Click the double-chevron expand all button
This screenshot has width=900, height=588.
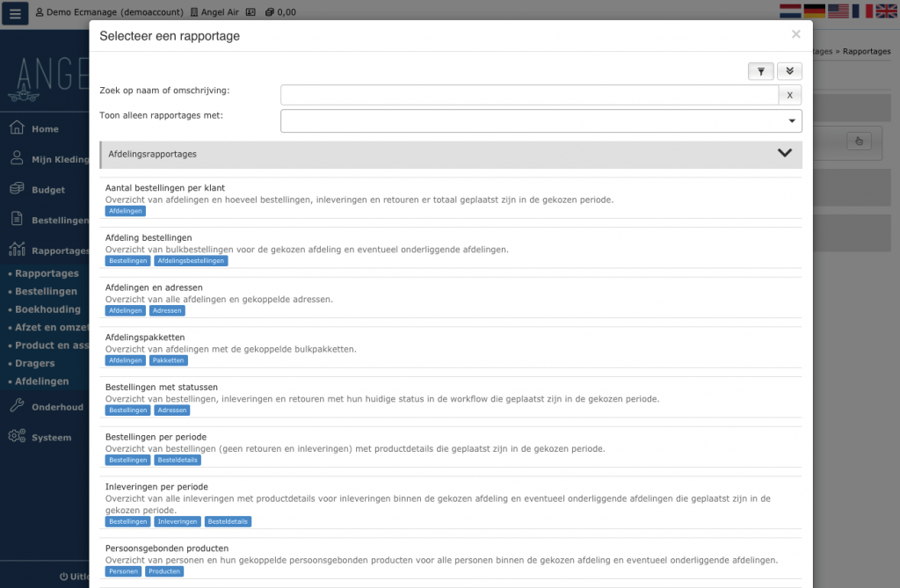pyautogui.click(x=789, y=71)
